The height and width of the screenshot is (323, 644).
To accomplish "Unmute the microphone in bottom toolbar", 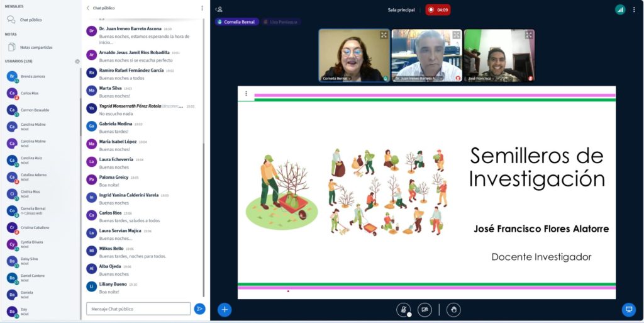I will click(x=404, y=309).
